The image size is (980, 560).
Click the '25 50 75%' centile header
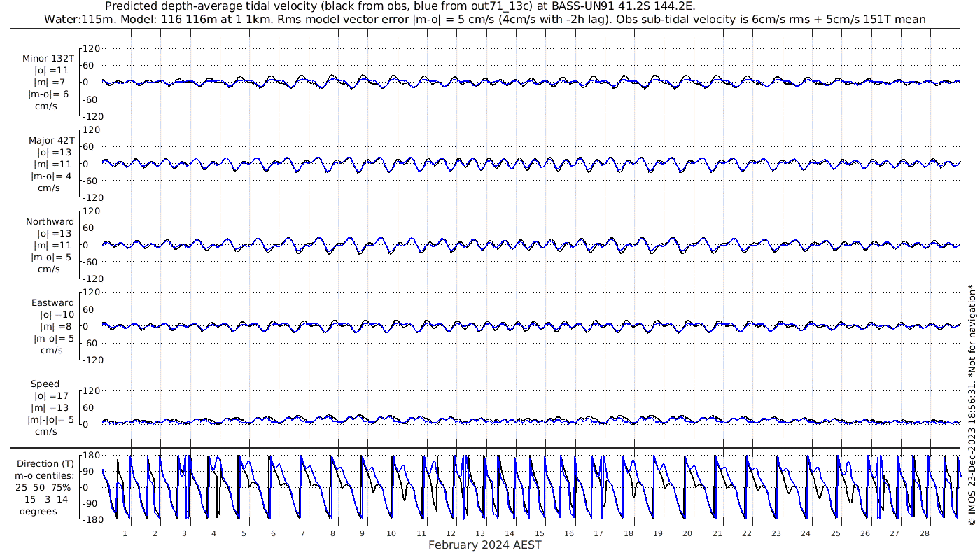click(44, 487)
